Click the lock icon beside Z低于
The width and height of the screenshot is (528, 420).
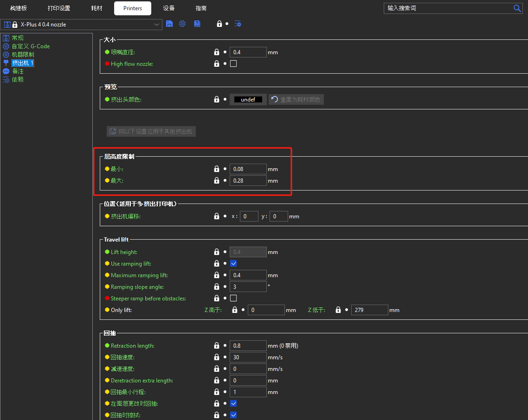[338, 310]
